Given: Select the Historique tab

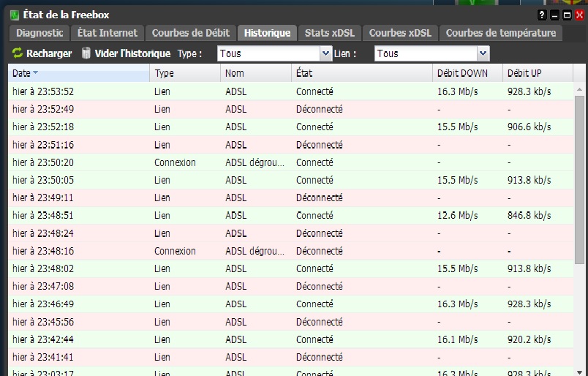Looking at the screenshot, I should [267, 33].
